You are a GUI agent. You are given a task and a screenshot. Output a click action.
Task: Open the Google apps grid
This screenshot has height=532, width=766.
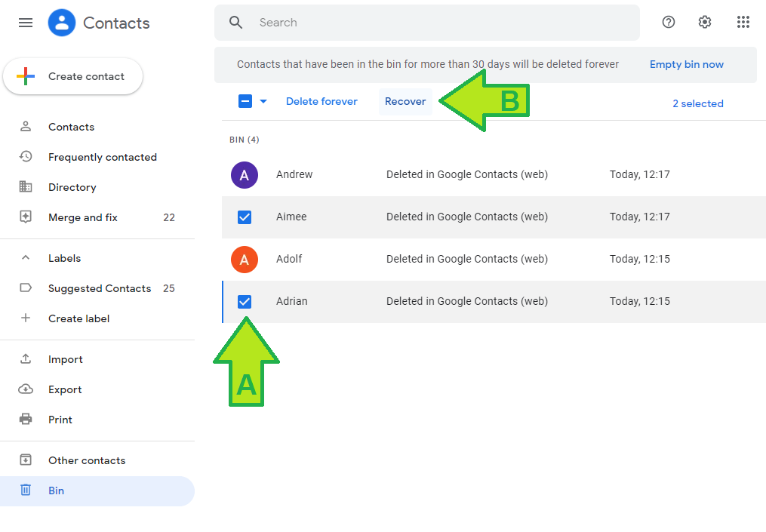coord(743,22)
